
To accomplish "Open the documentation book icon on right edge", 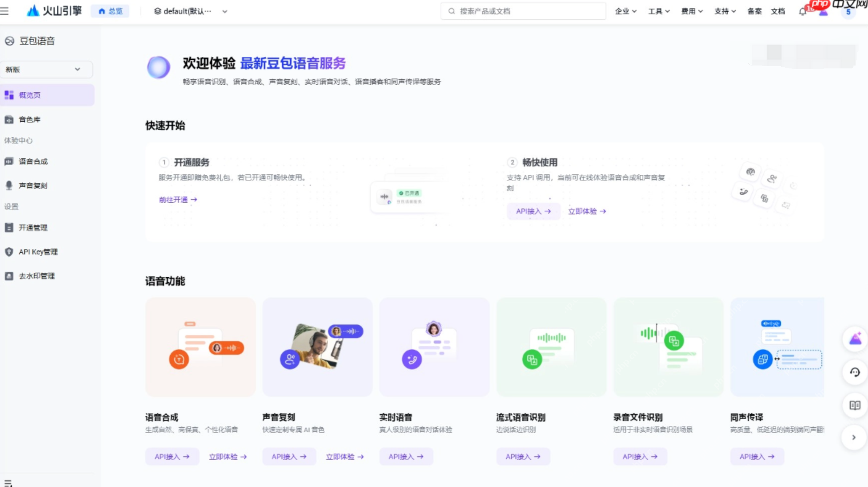I will (855, 405).
